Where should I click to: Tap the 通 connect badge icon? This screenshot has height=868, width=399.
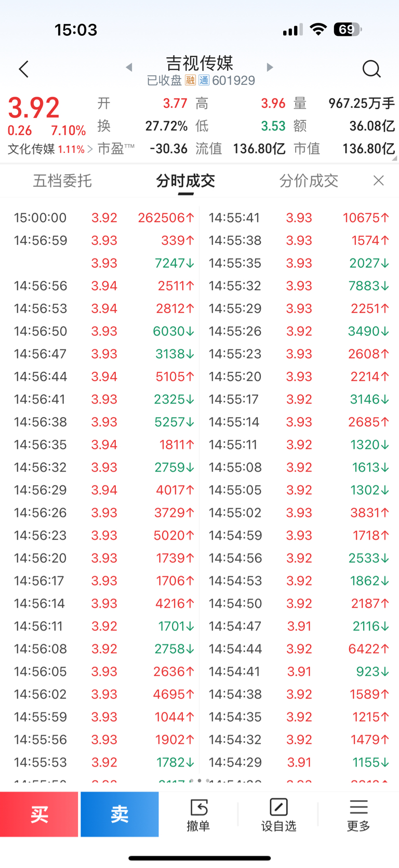(204, 81)
